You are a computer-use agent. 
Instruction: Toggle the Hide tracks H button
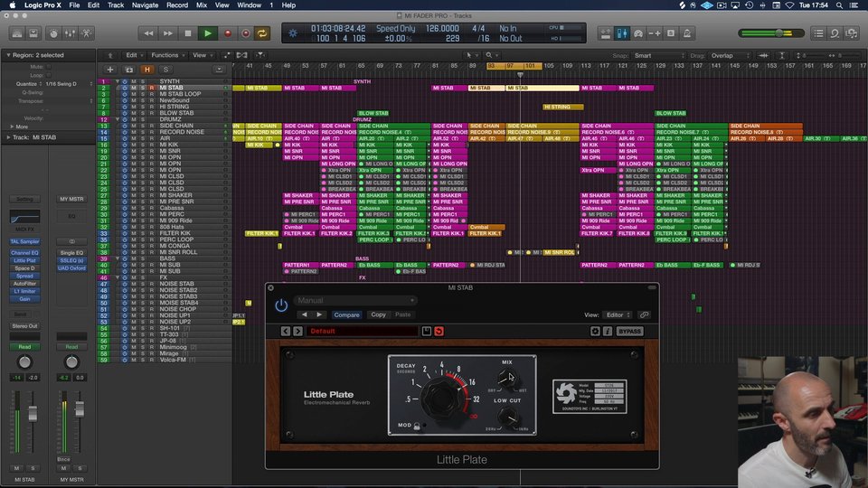pos(147,70)
